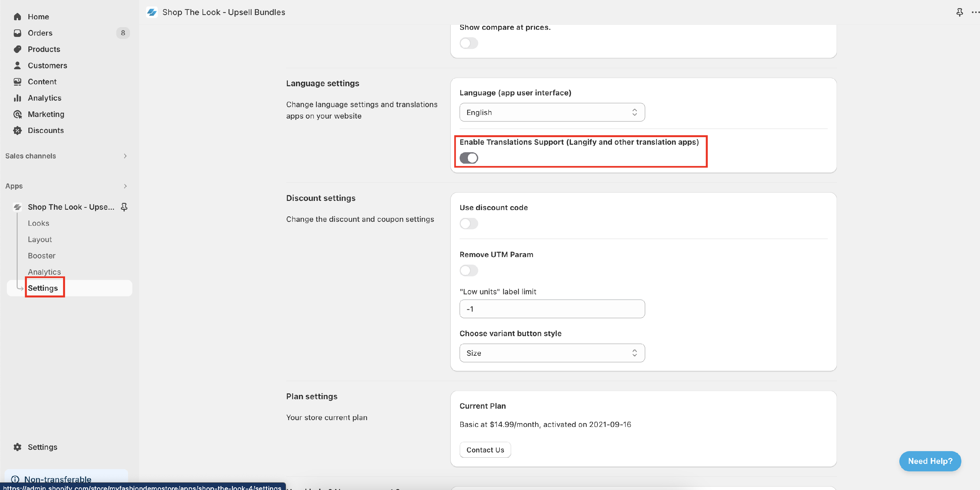Disable Enable Translations Support toggle
This screenshot has height=490, width=980.
click(x=469, y=158)
